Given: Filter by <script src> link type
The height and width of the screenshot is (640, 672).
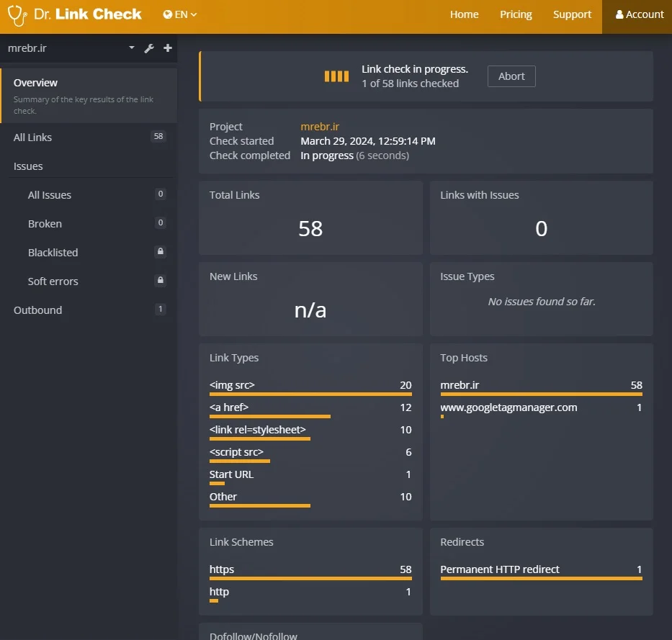Looking at the screenshot, I should [x=310, y=454].
